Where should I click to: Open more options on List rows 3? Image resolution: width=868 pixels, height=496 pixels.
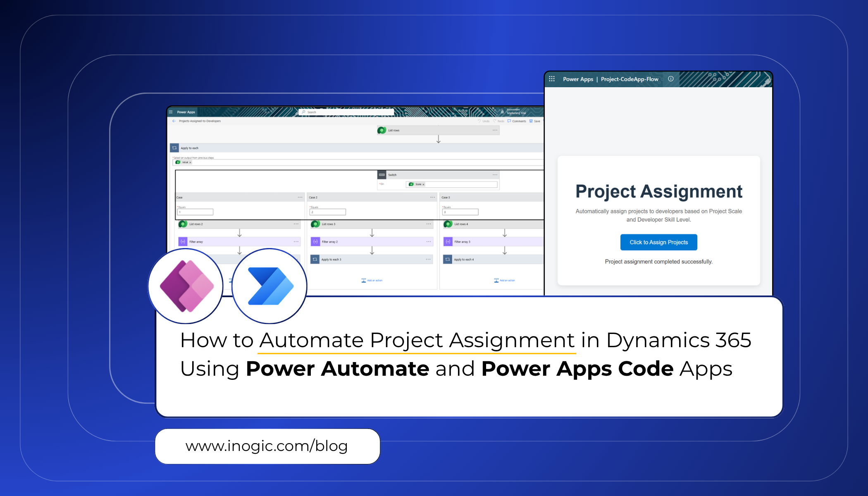pos(429,224)
